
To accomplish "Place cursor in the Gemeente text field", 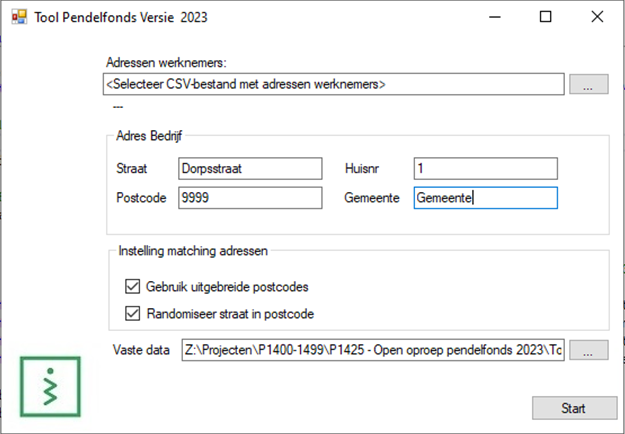I will coord(485,198).
